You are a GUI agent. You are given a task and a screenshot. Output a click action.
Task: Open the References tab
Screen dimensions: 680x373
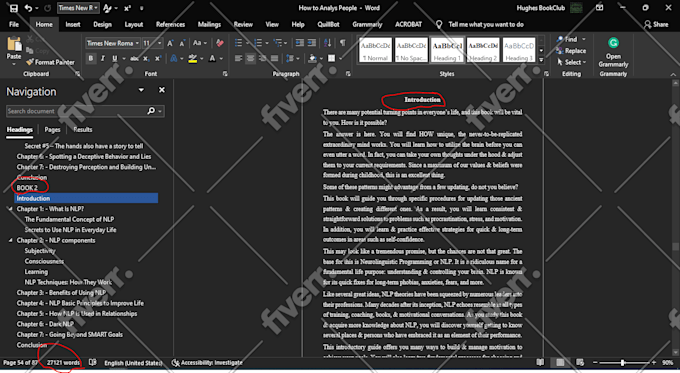tap(170, 25)
